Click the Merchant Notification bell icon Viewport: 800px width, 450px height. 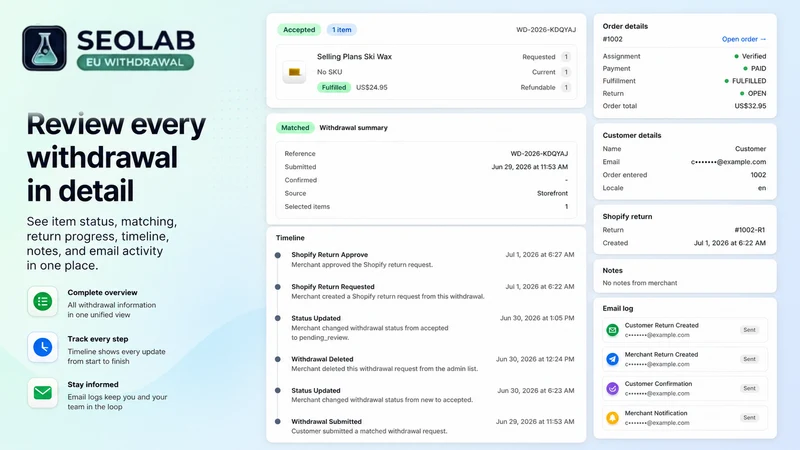coord(612,418)
